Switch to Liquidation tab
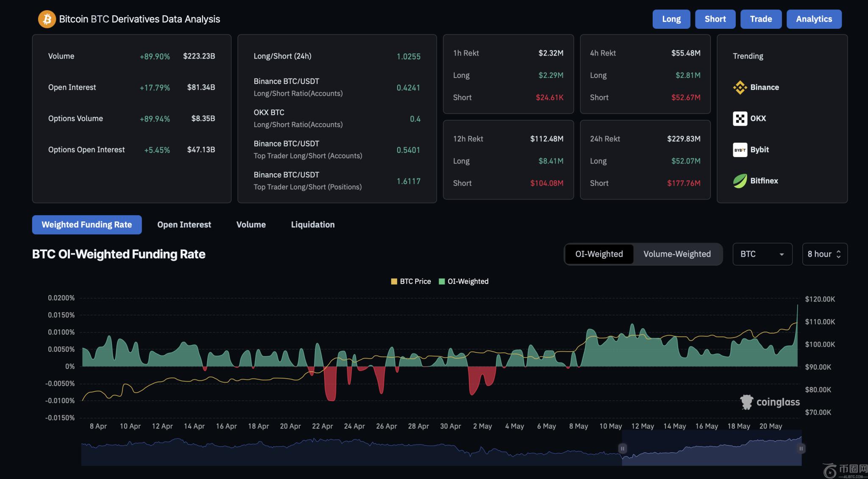868x479 pixels. pyautogui.click(x=313, y=224)
